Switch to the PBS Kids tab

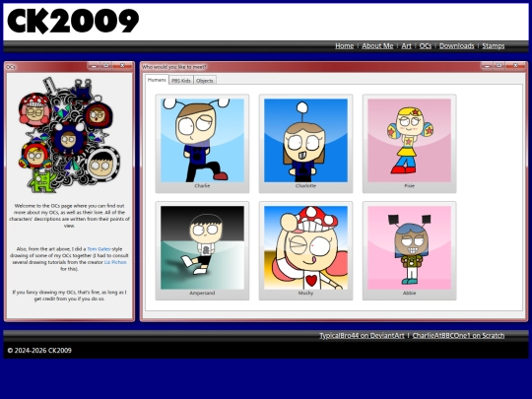point(181,81)
